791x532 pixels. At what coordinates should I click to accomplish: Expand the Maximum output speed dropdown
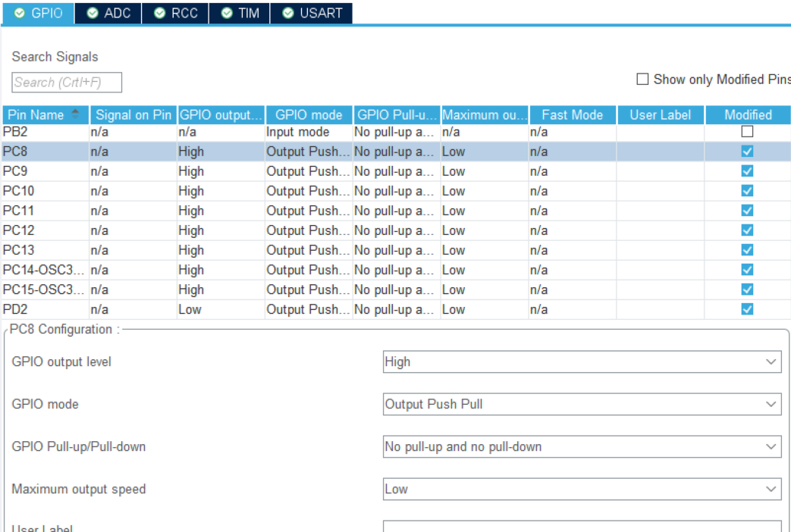(x=582, y=490)
